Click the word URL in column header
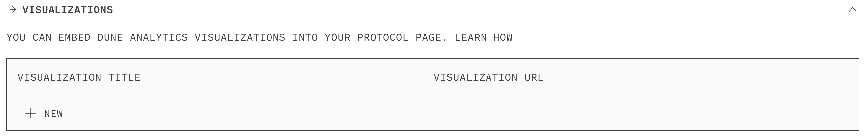This screenshot has width=868, height=137. (x=534, y=77)
